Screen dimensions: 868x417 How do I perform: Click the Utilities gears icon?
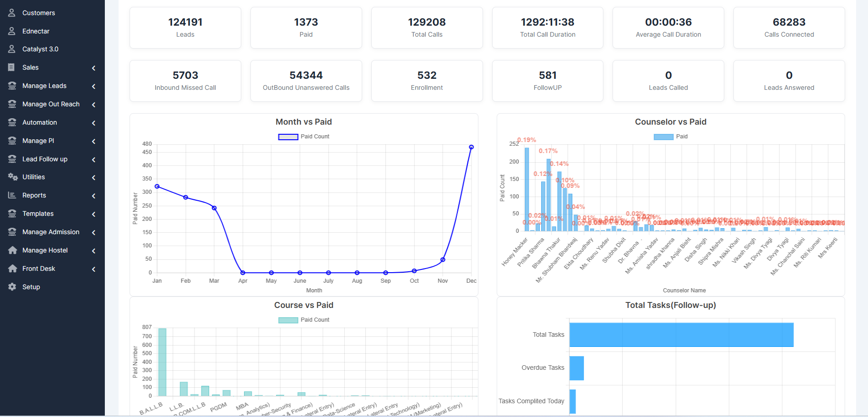coord(12,177)
